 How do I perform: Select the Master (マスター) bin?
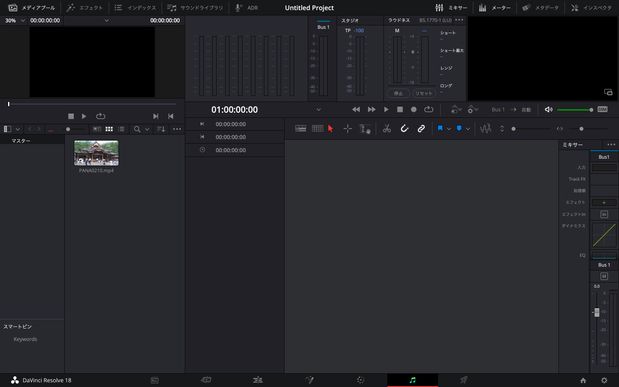pos(32,141)
